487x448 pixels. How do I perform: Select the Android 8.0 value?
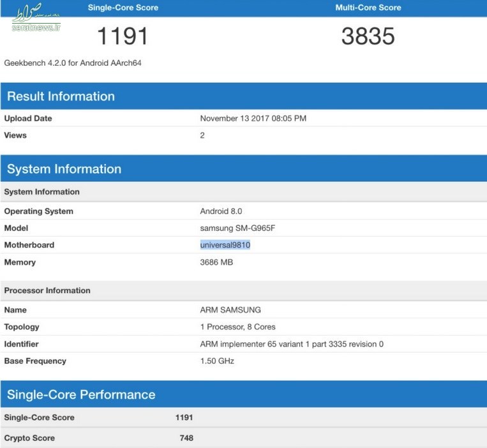(x=221, y=211)
